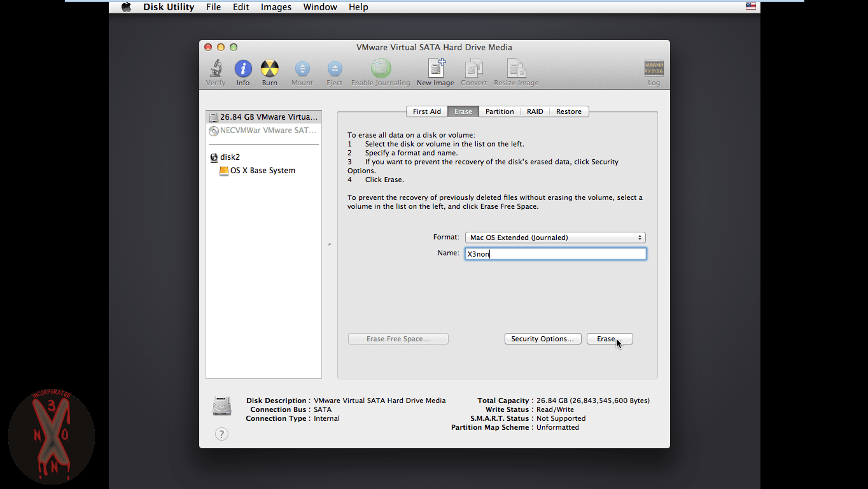
Task: Click the sidebar divider grip handle
Action: [330, 244]
